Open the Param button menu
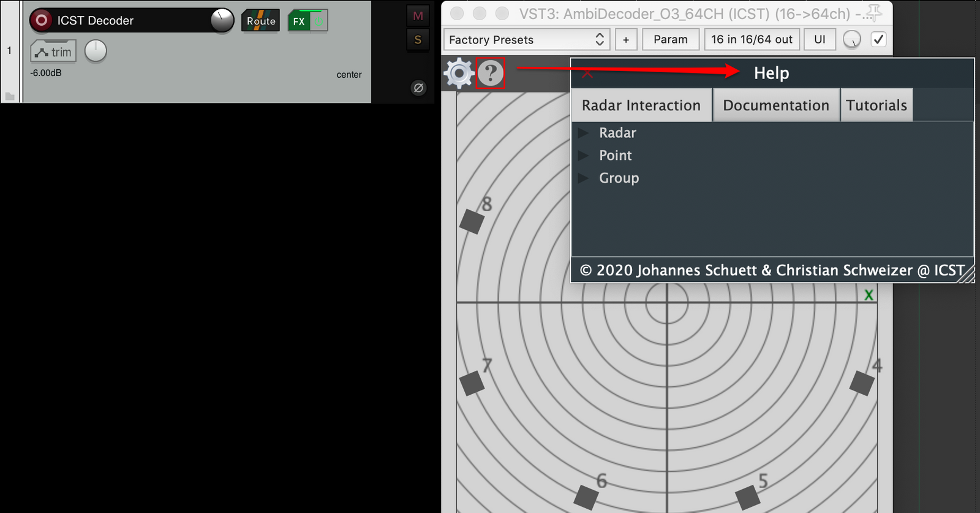980x513 pixels. coord(671,39)
